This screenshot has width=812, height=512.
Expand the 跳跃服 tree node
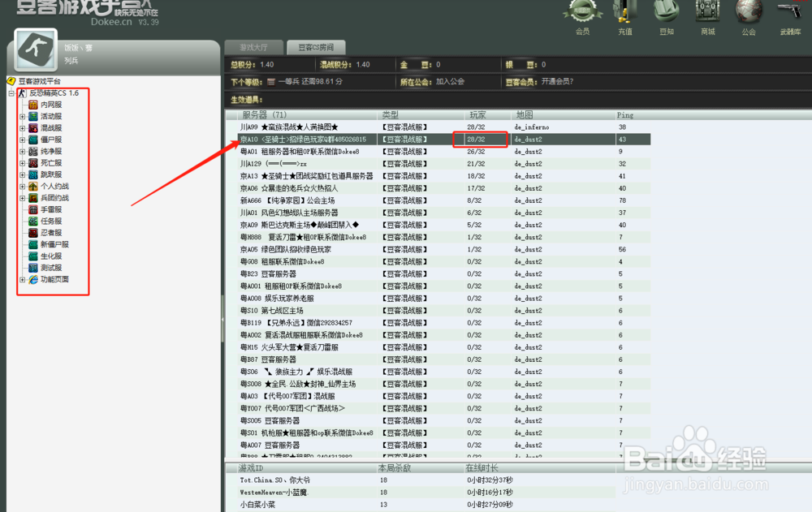tap(22, 174)
